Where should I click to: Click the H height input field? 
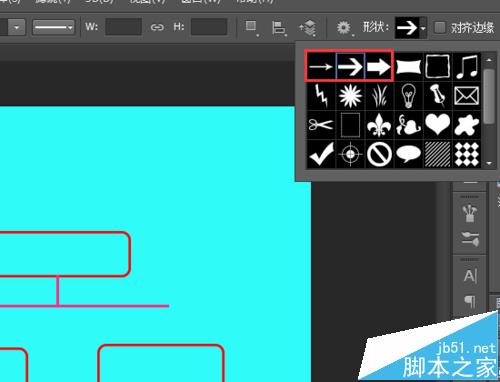tap(209, 27)
